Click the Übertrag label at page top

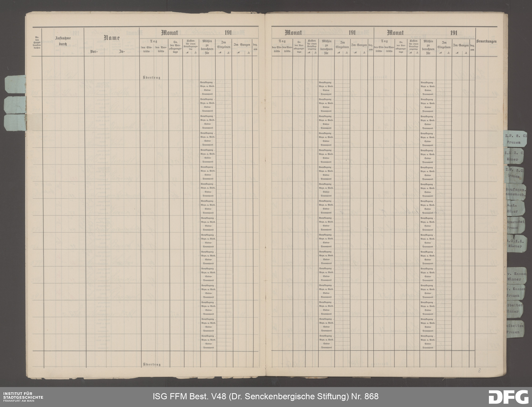click(151, 77)
